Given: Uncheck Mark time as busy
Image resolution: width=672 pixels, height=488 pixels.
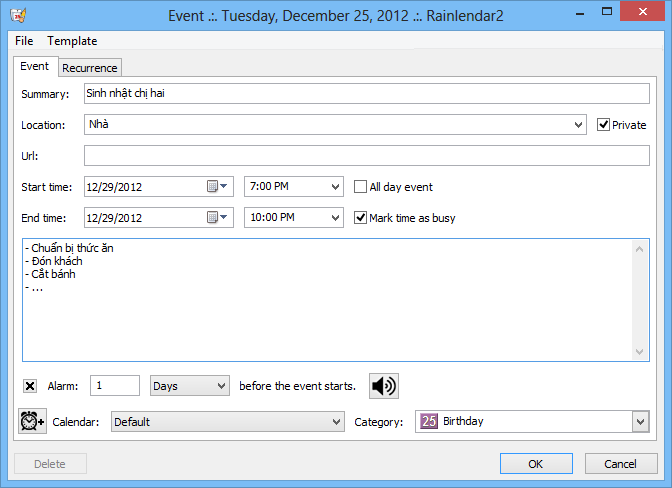Looking at the screenshot, I should pyautogui.click(x=362, y=218).
